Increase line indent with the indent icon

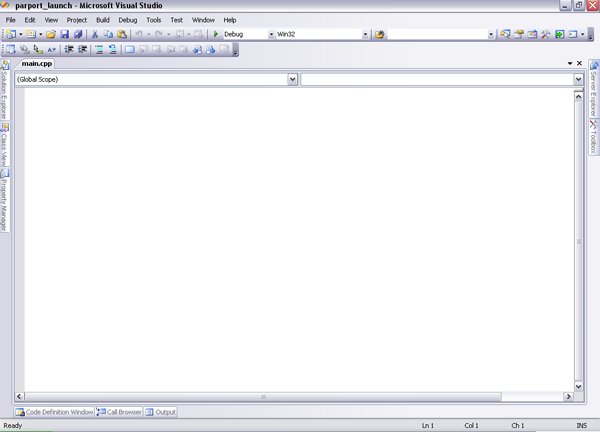(82, 49)
